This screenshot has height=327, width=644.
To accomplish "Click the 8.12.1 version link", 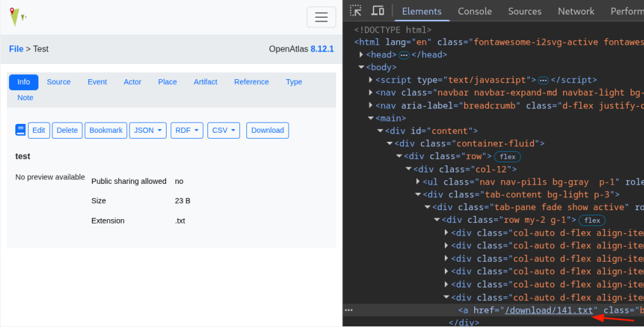I will [322, 49].
